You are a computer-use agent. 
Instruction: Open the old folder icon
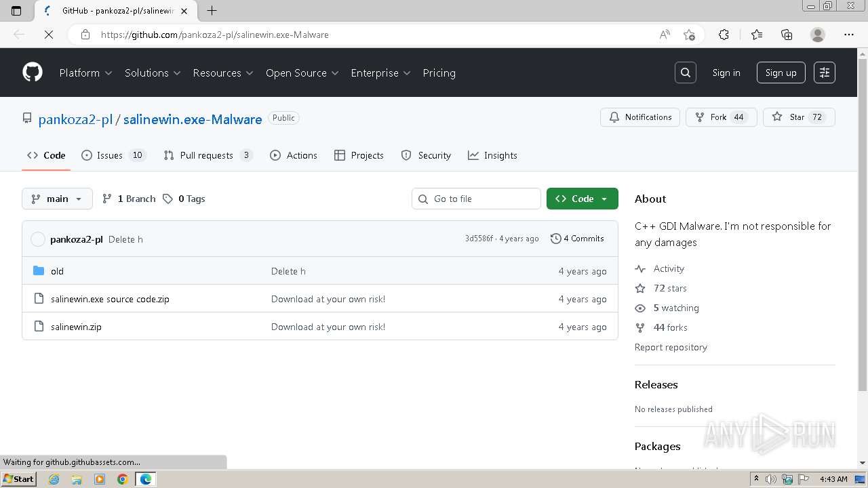coord(39,271)
